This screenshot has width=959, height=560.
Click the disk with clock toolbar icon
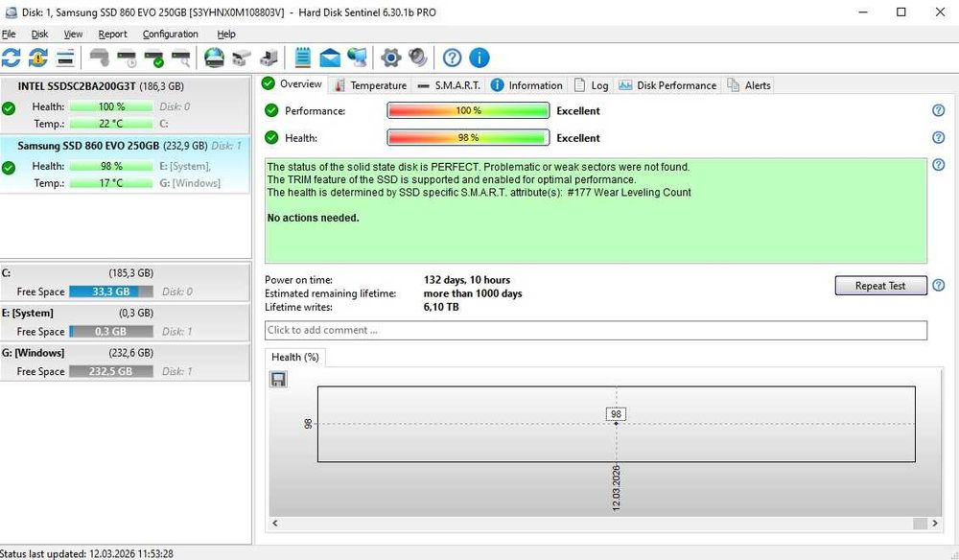click(127, 58)
